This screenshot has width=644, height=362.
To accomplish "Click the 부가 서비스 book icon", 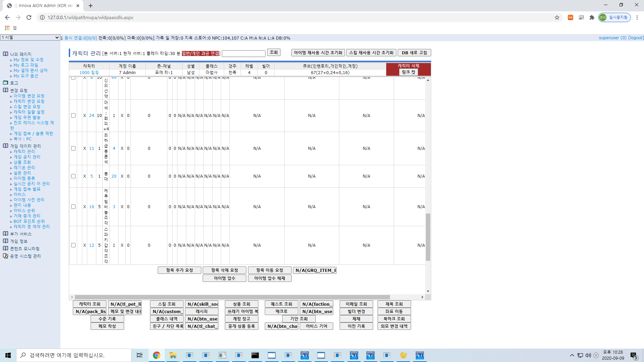I will coord(5,234).
